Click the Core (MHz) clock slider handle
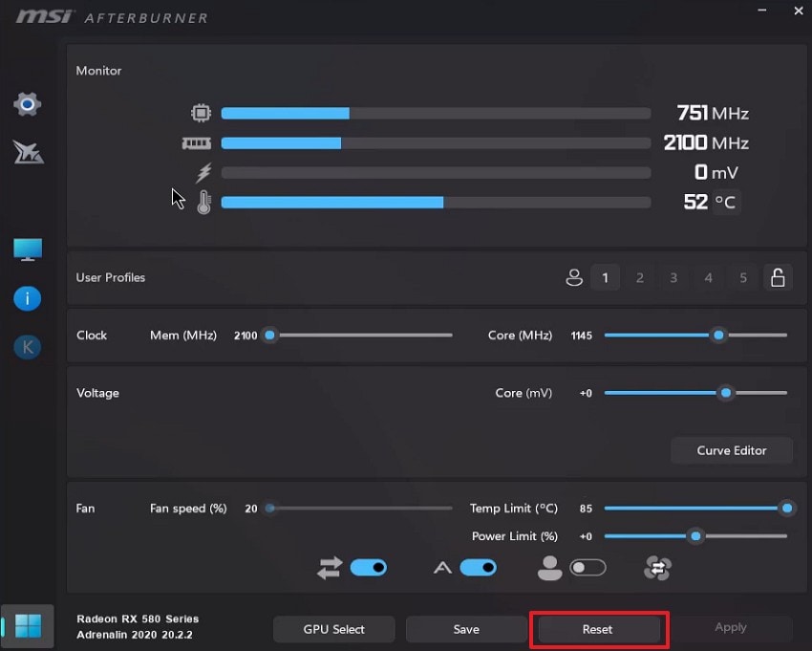812x651 pixels. pos(718,336)
